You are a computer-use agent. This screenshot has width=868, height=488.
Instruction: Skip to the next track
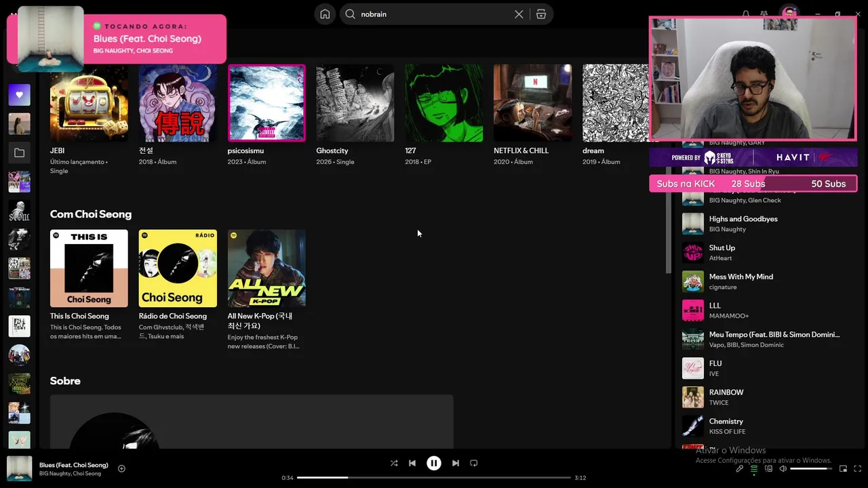[x=456, y=463]
